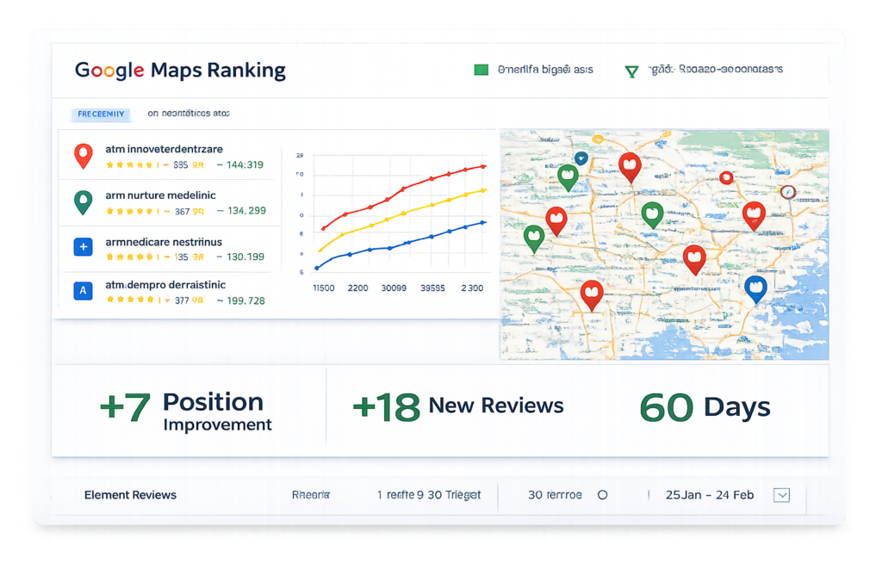The height and width of the screenshot is (588, 882).
Task: Click the large blue pin near the coastline
Action: 755,288
